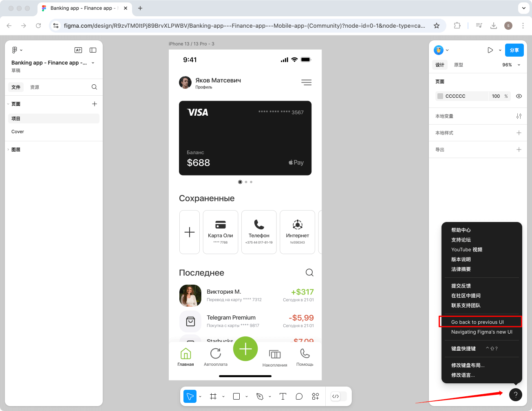
Task: Open the zoom percentage dropdown
Action: click(x=511, y=65)
